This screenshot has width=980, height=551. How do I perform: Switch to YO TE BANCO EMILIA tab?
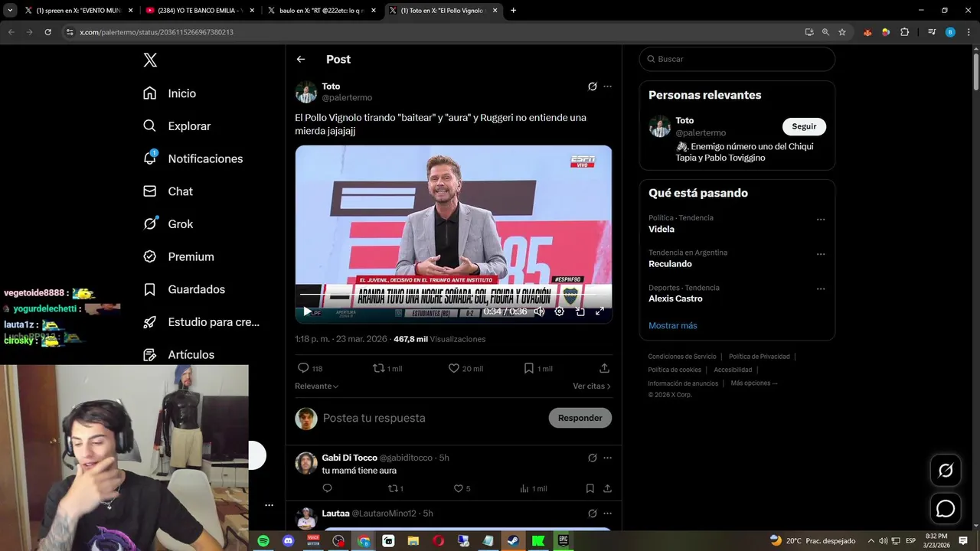(x=199, y=11)
